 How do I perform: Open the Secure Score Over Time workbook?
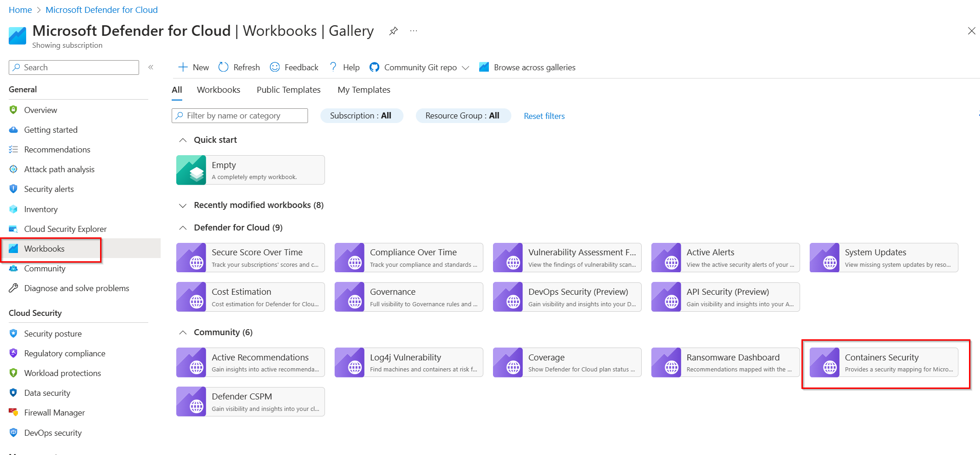pyautogui.click(x=251, y=258)
